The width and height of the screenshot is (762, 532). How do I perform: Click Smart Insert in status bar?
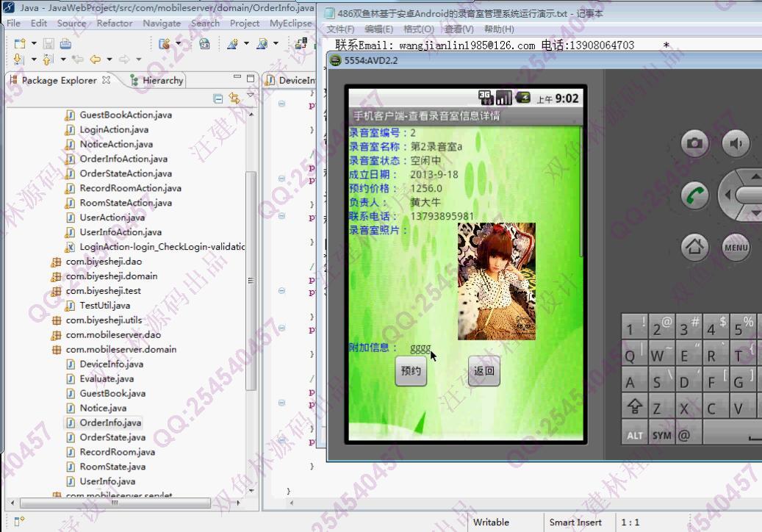(575, 522)
